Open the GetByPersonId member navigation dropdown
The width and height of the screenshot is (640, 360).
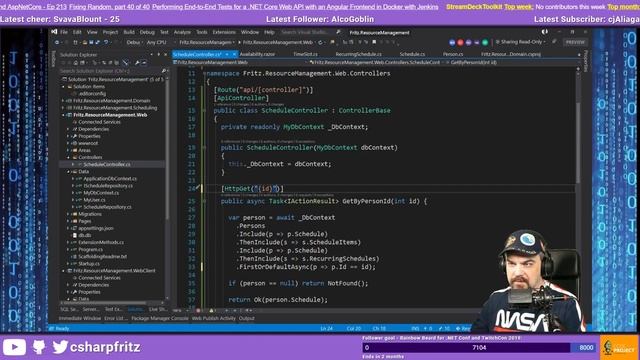coord(513,62)
